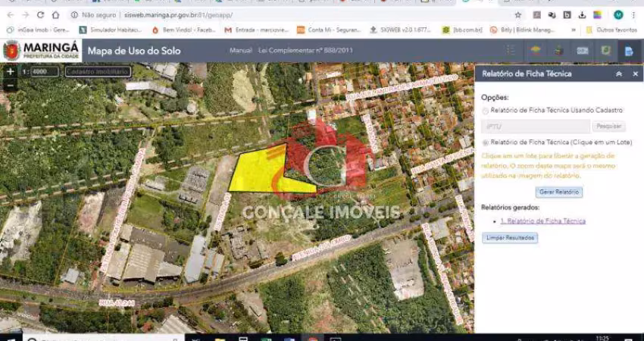This screenshot has width=644, height=341.
Task: Edit the map scale field showing 4000
Action: [45, 71]
